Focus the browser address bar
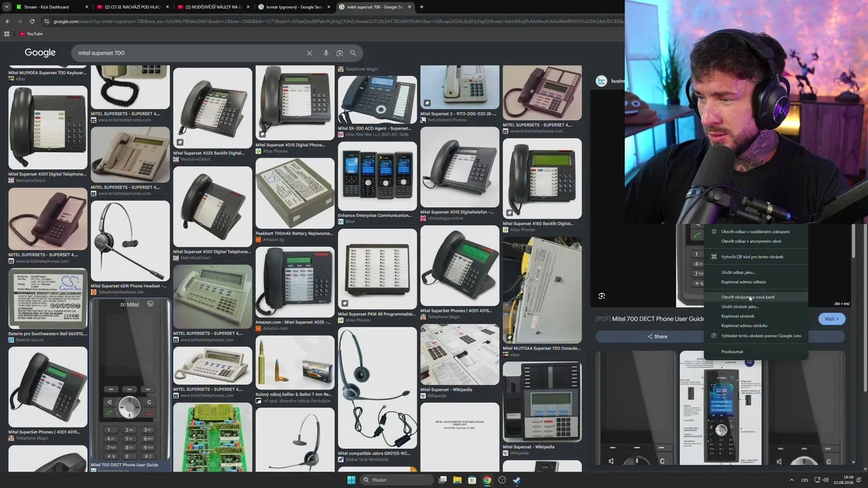Viewport: 868px width, 488px height. (332, 21)
